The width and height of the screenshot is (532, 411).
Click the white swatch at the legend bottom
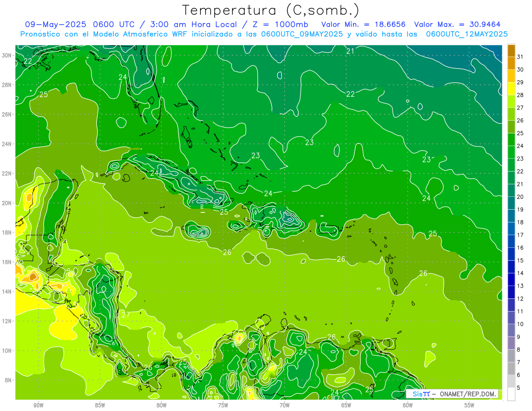(x=511, y=394)
